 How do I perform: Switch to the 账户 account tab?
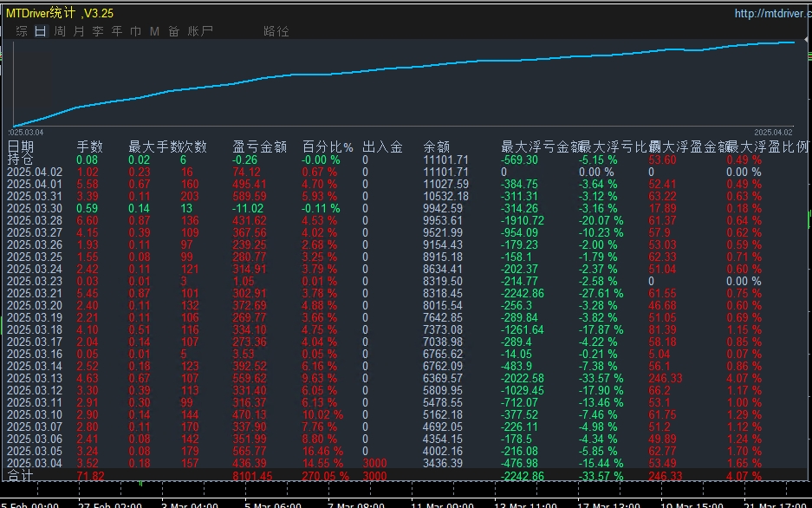[199, 31]
